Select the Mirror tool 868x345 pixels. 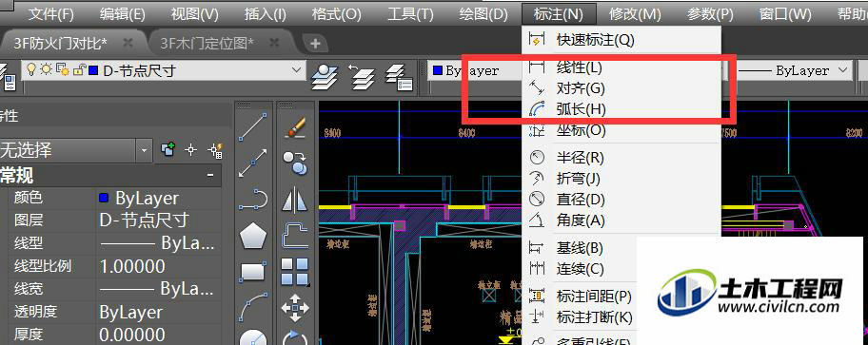(295, 201)
